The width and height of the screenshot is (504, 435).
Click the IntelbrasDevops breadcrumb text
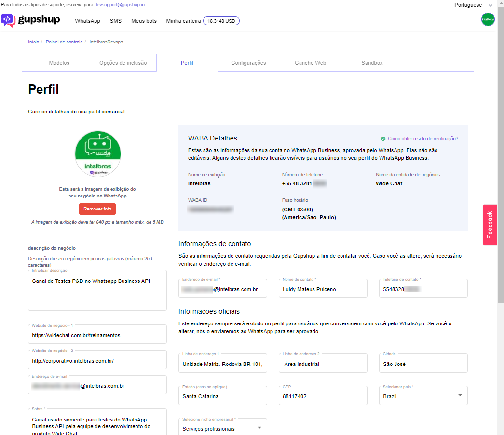106,42
